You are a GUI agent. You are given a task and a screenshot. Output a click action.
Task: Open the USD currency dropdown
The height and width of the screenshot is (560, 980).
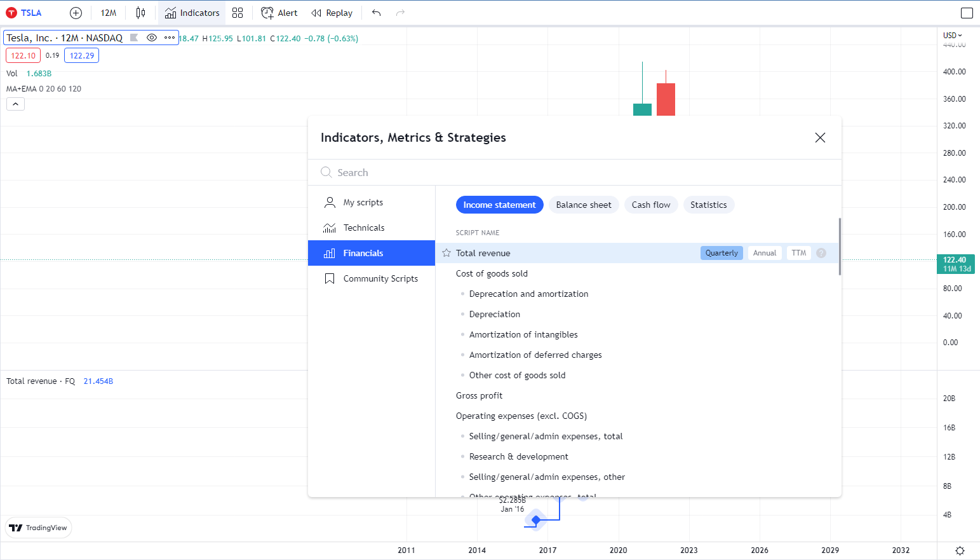pos(953,36)
